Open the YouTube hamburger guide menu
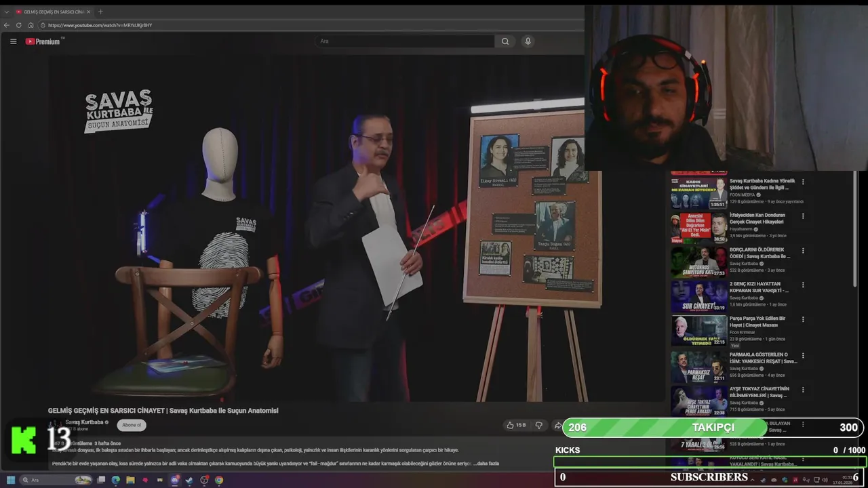Image resolution: width=868 pixels, height=488 pixels. click(x=13, y=41)
